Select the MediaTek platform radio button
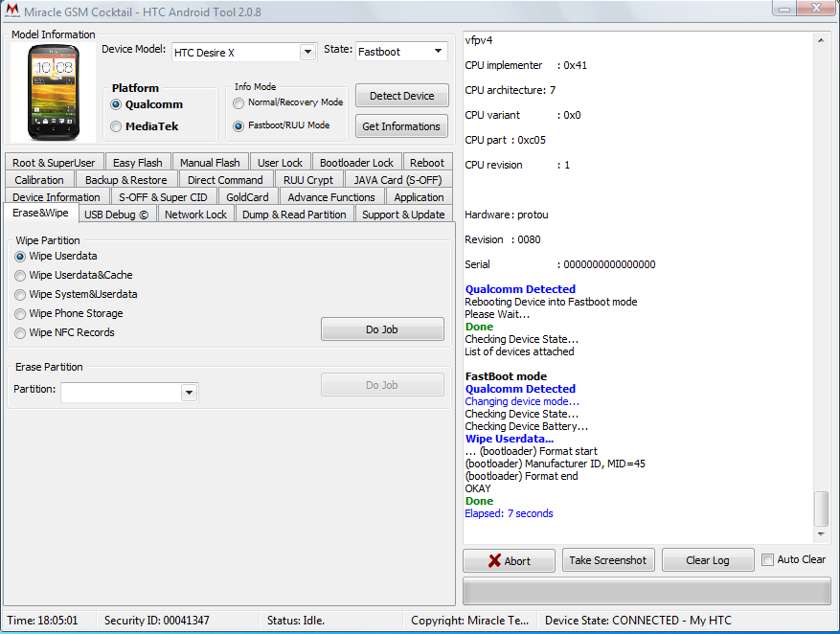This screenshot has width=840, height=634. coord(116,126)
